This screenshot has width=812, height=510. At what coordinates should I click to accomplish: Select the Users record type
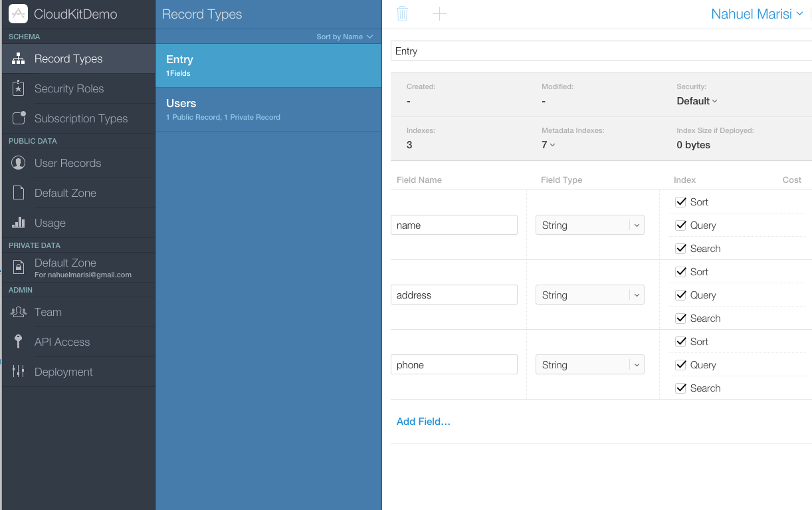click(268, 109)
